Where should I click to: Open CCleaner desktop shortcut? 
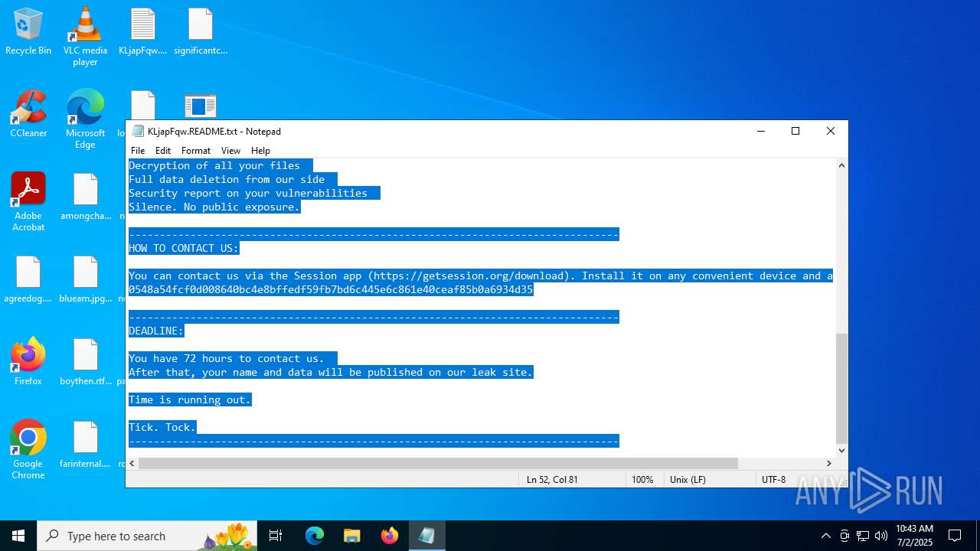(x=28, y=115)
